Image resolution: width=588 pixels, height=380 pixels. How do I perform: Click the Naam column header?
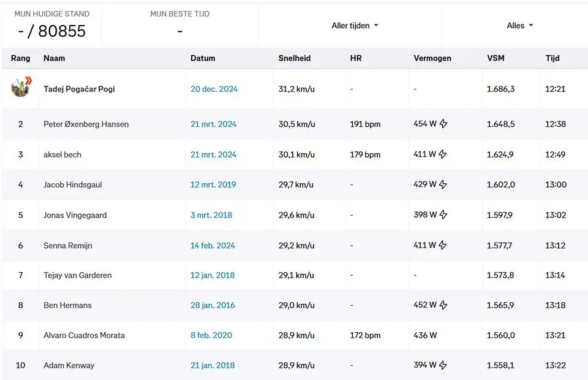click(x=55, y=58)
